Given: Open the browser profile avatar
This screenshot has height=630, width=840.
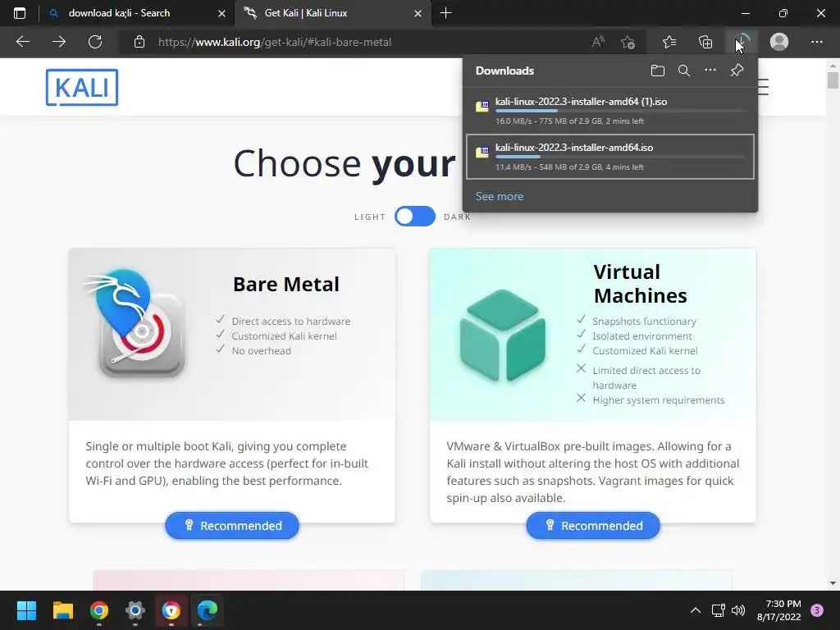Looking at the screenshot, I should 779,42.
